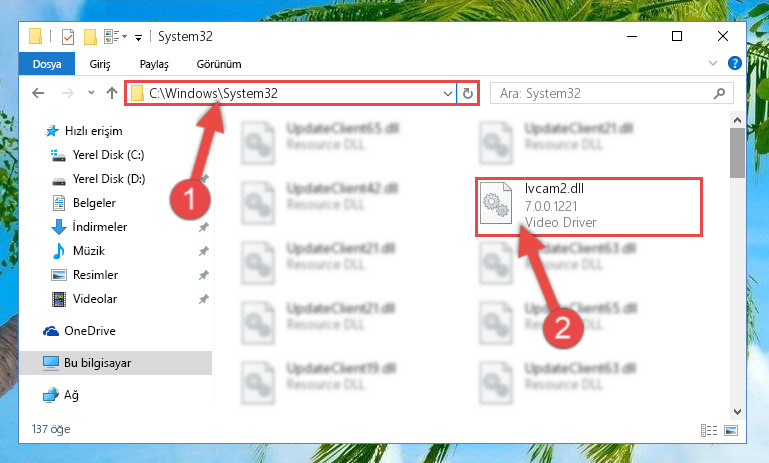This screenshot has height=463, width=769.
Task: Open the Görünüm ribbon tab
Action: click(x=219, y=64)
